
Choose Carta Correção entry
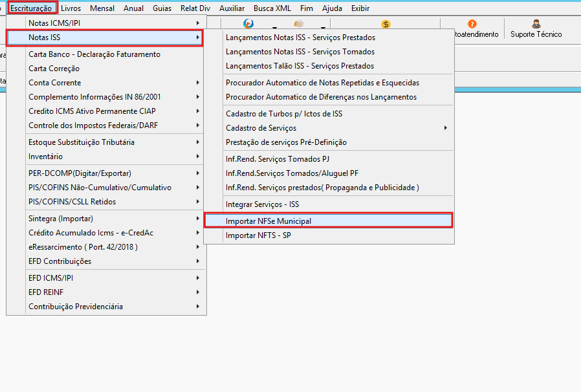click(x=105, y=69)
